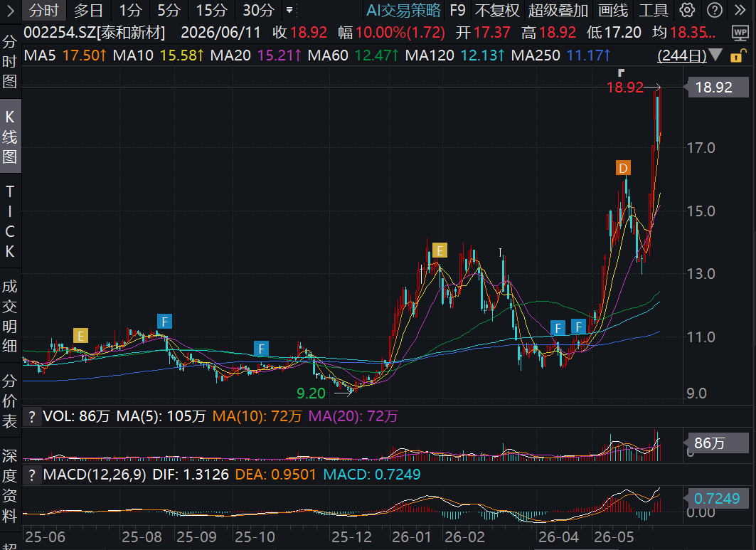The width and height of the screenshot is (756, 550).
Task: Switch to 分时 chart tab
Action: click(43, 10)
